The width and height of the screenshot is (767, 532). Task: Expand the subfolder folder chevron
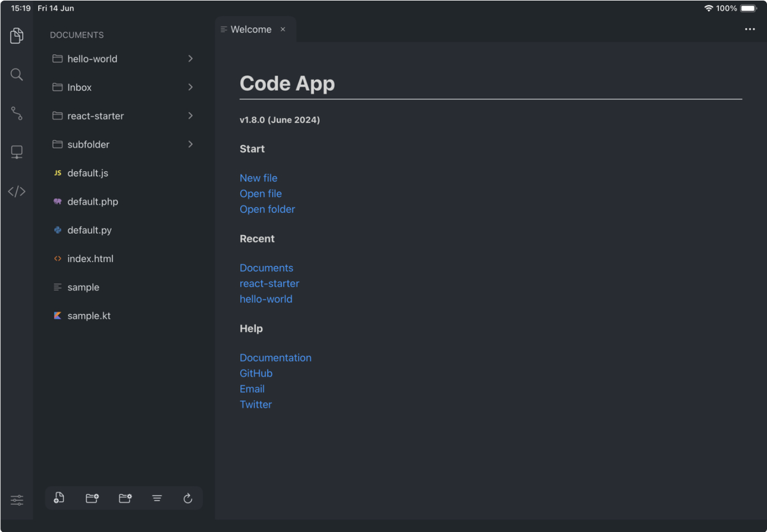click(x=190, y=144)
